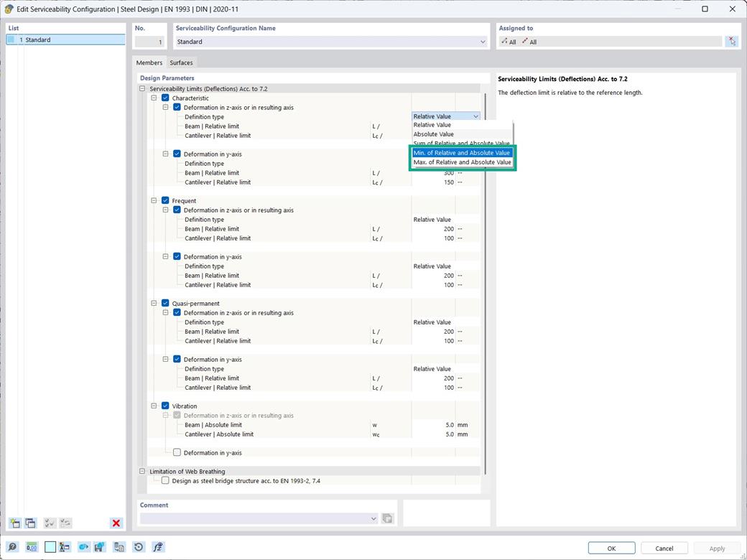Switch to the Surfaces tab

tap(181, 62)
